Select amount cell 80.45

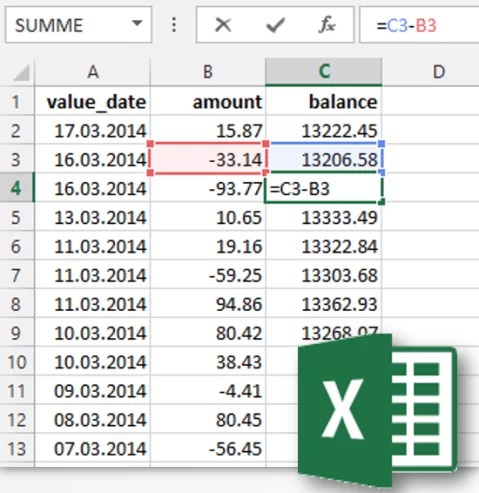(x=208, y=419)
